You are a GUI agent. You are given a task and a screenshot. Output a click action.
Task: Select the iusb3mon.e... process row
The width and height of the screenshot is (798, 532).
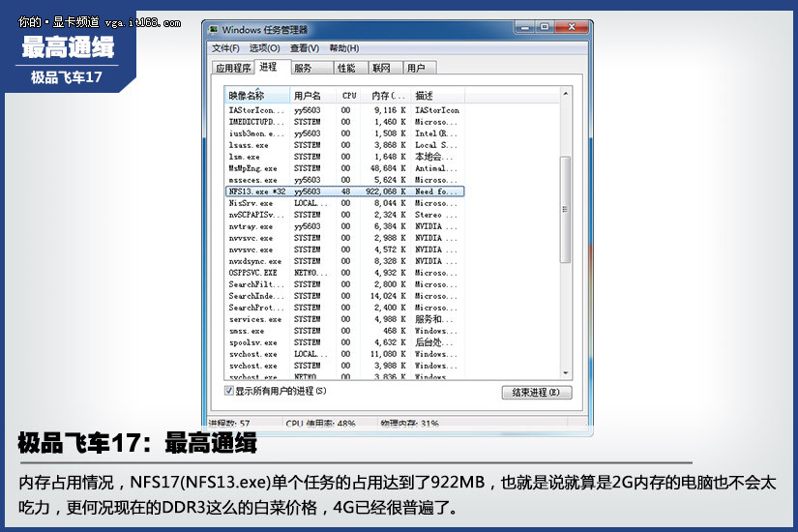tap(344, 133)
